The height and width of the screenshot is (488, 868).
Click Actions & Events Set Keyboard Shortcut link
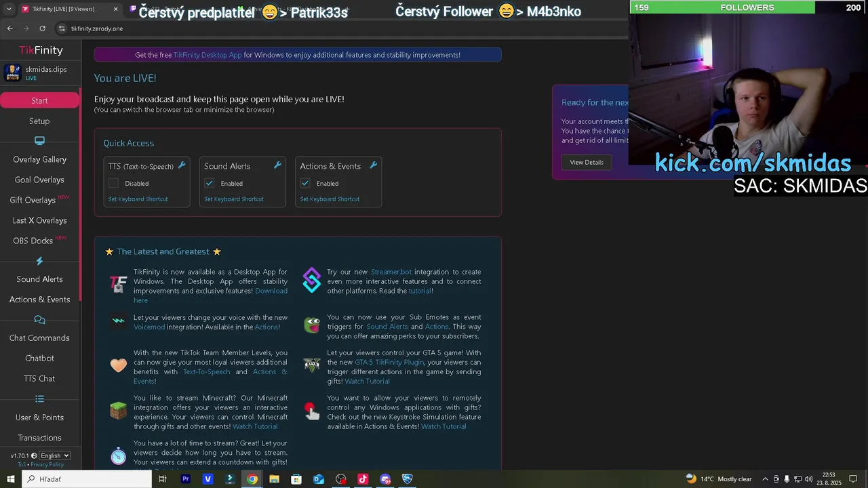[330, 199]
